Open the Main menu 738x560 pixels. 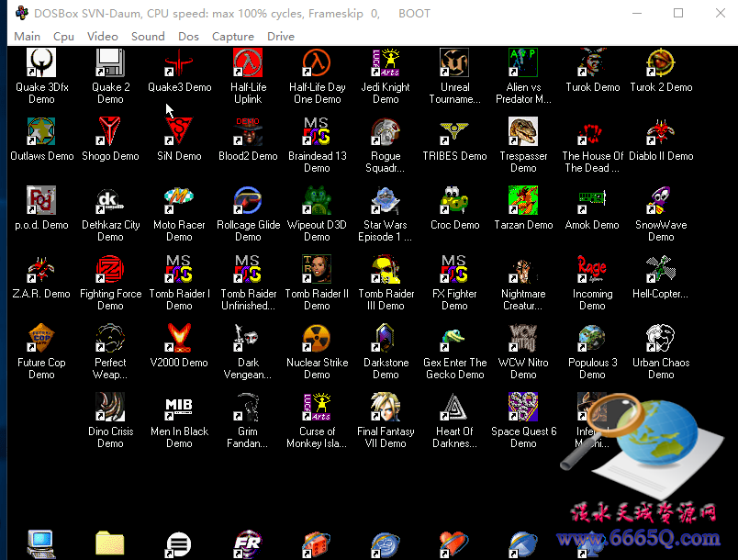27,36
